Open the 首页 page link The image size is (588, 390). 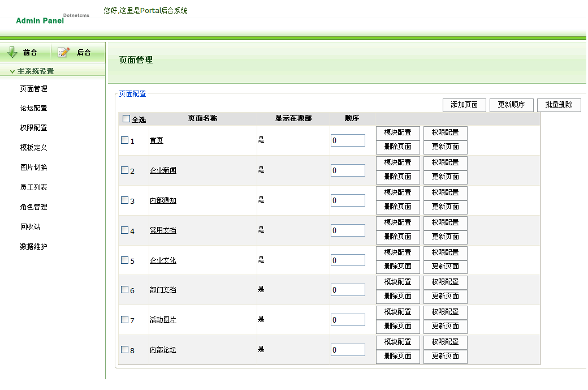pyautogui.click(x=157, y=140)
